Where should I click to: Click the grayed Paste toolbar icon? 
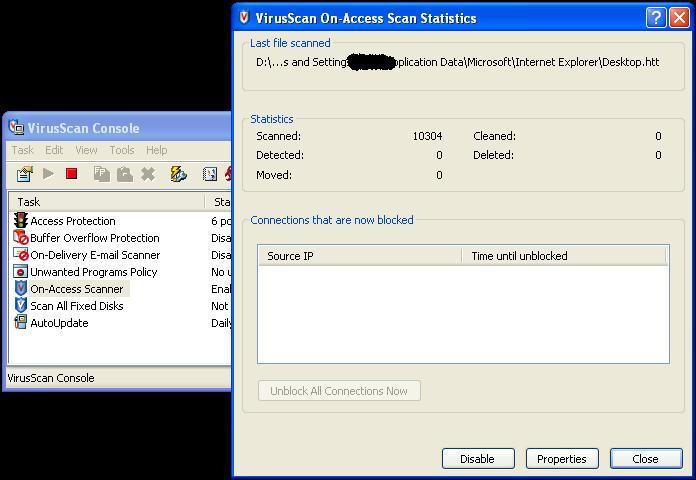click(125, 174)
